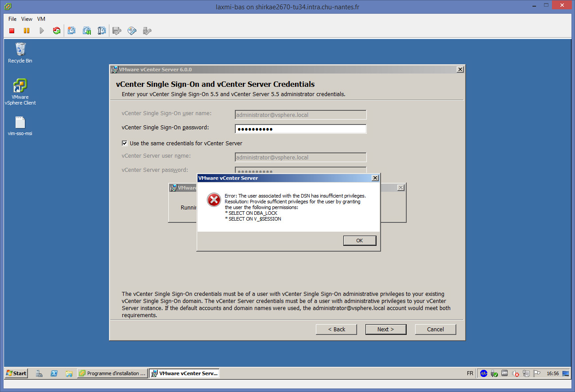Toggle 'Use the same credentials for vCenter Server'

point(125,144)
